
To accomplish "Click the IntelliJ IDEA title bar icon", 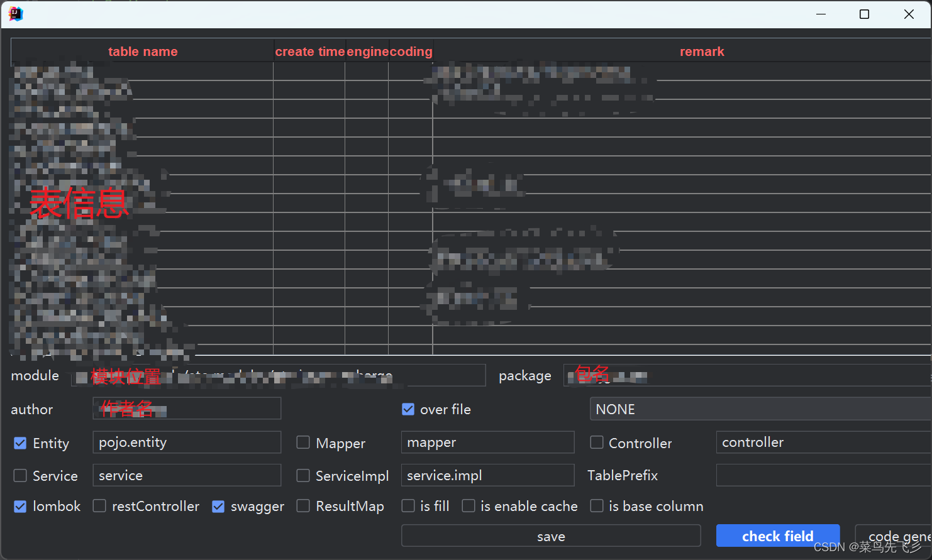I will click(x=15, y=13).
